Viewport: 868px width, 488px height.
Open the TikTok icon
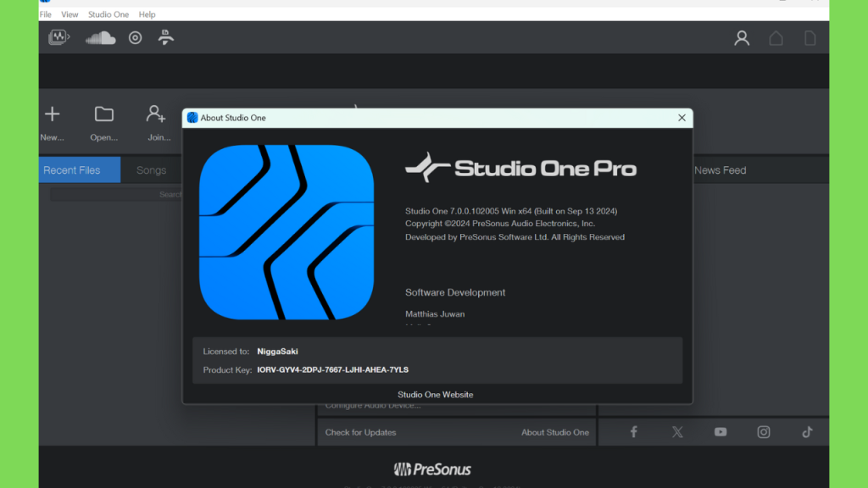click(807, 432)
